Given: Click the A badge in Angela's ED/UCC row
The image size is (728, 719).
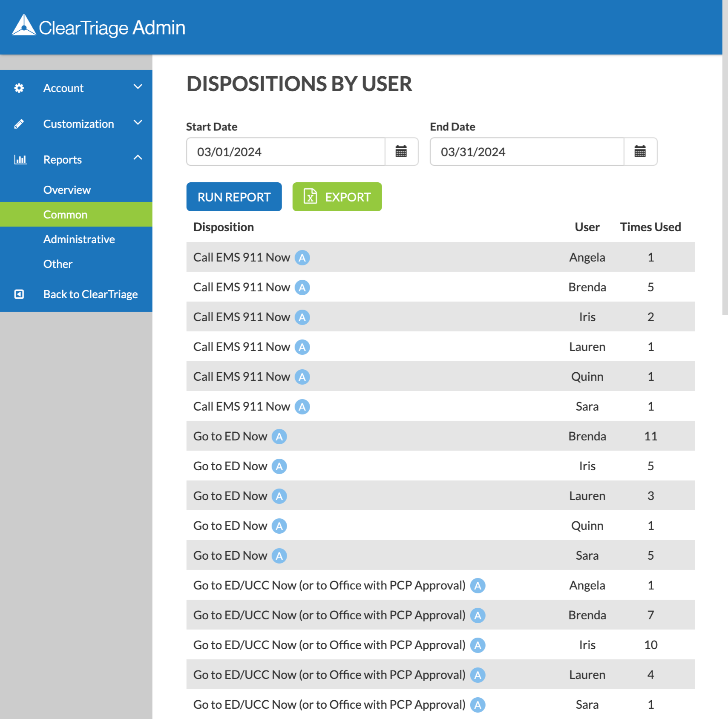Looking at the screenshot, I should pyautogui.click(x=478, y=586).
